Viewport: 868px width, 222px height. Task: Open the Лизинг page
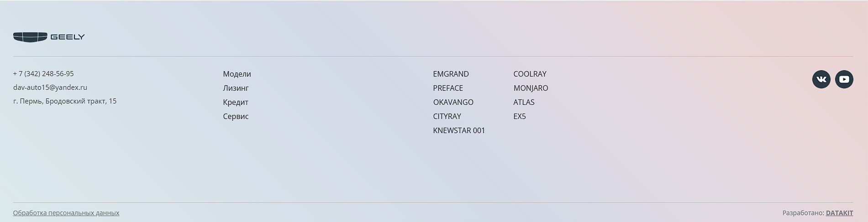tap(236, 88)
